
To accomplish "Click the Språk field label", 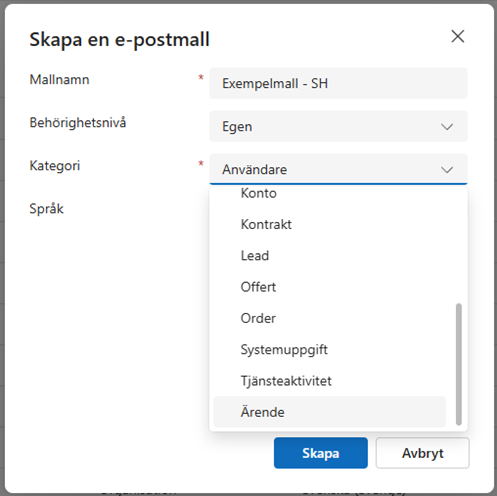I will click(46, 209).
